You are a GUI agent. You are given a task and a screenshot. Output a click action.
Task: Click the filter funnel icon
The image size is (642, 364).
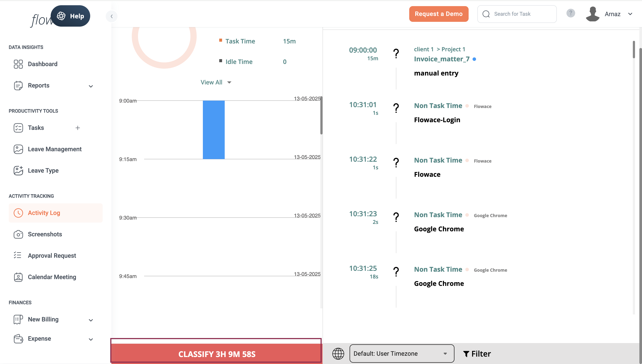[x=466, y=354]
